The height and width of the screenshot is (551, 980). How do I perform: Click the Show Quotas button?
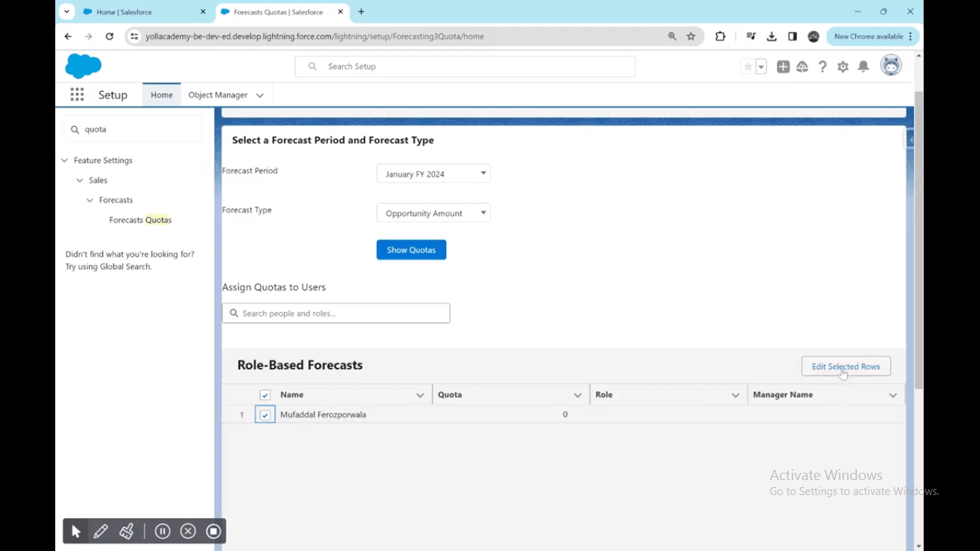(x=411, y=250)
